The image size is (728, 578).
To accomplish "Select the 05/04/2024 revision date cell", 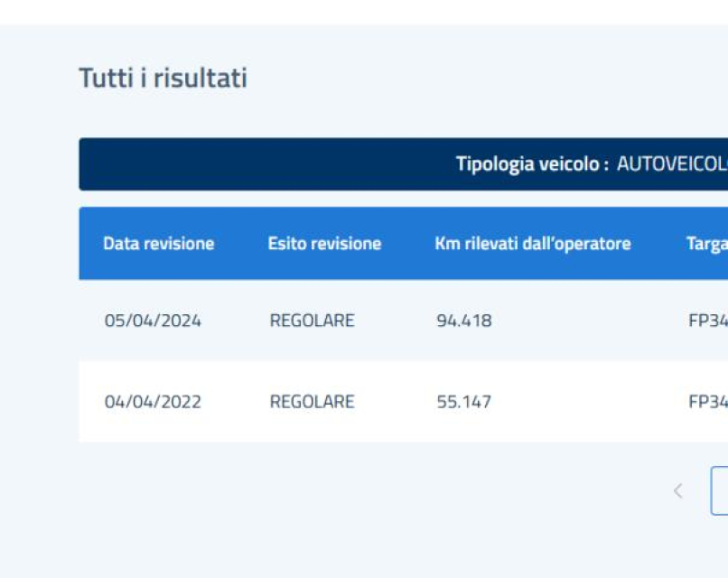I will [153, 321].
